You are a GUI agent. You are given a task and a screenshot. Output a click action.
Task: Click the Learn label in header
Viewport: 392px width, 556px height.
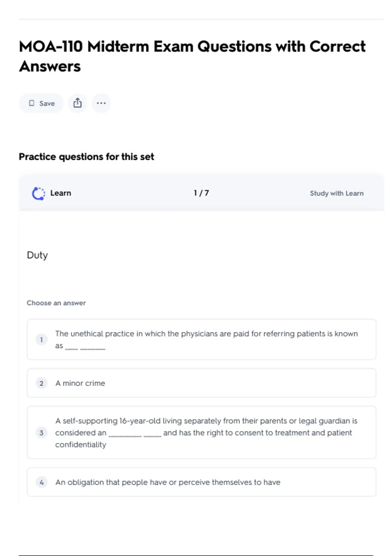60,193
